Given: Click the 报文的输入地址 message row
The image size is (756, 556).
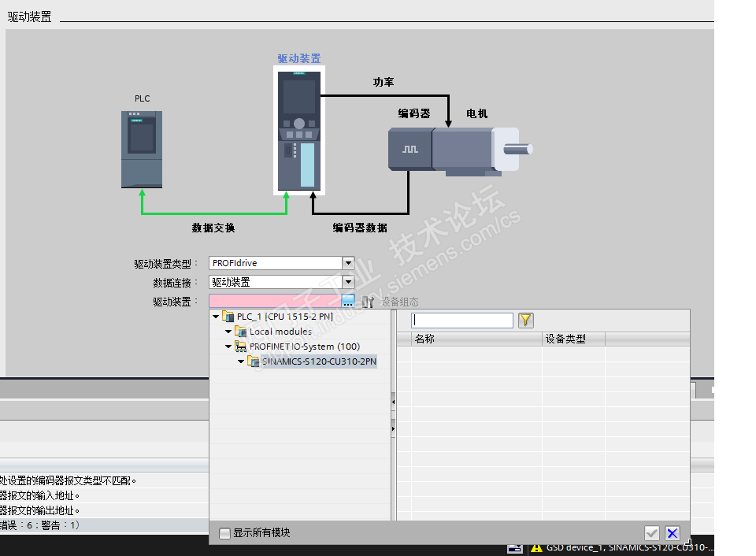Looking at the screenshot, I should [104, 495].
